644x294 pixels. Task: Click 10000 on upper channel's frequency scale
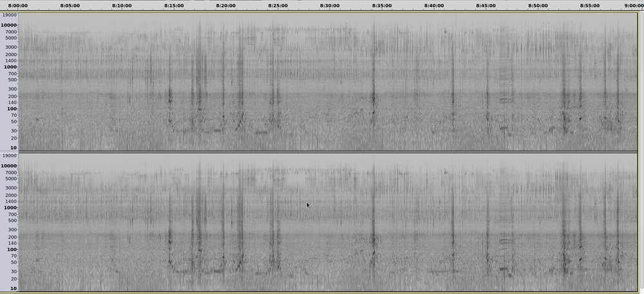click(10, 25)
